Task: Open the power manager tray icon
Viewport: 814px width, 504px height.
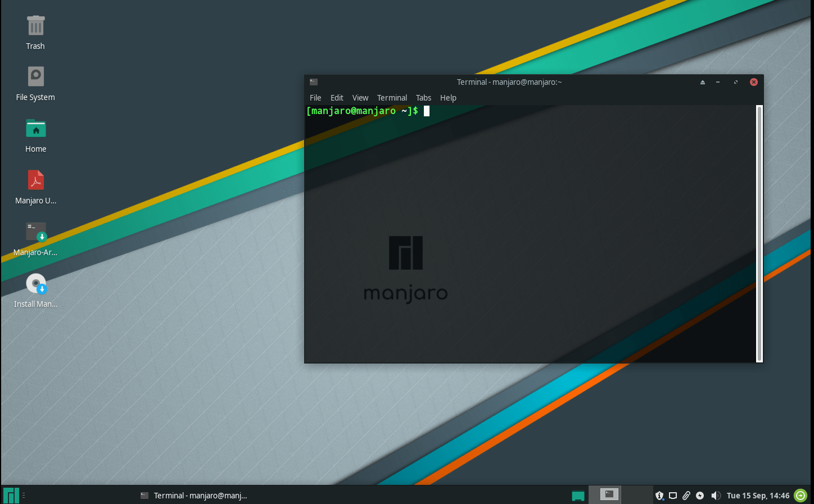Action: pyautogui.click(x=700, y=496)
